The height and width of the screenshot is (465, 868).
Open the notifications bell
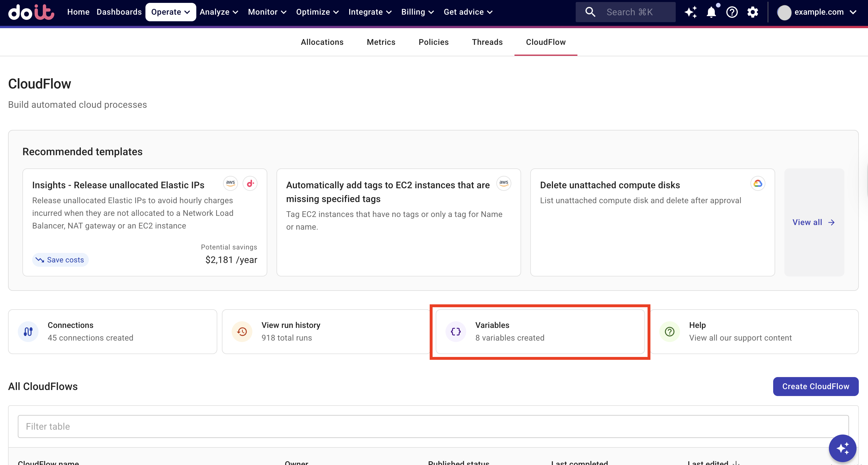click(x=711, y=12)
